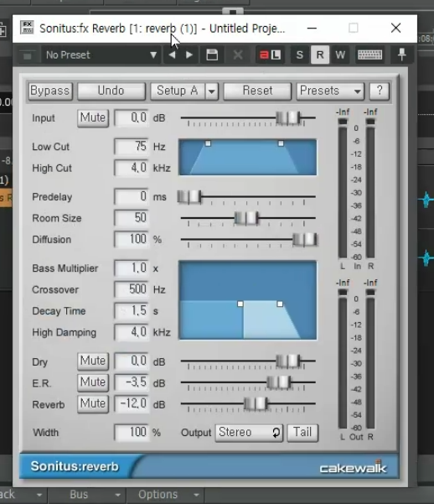Click the Predelay slider handle
434x504 pixels.
click(189, 196)
